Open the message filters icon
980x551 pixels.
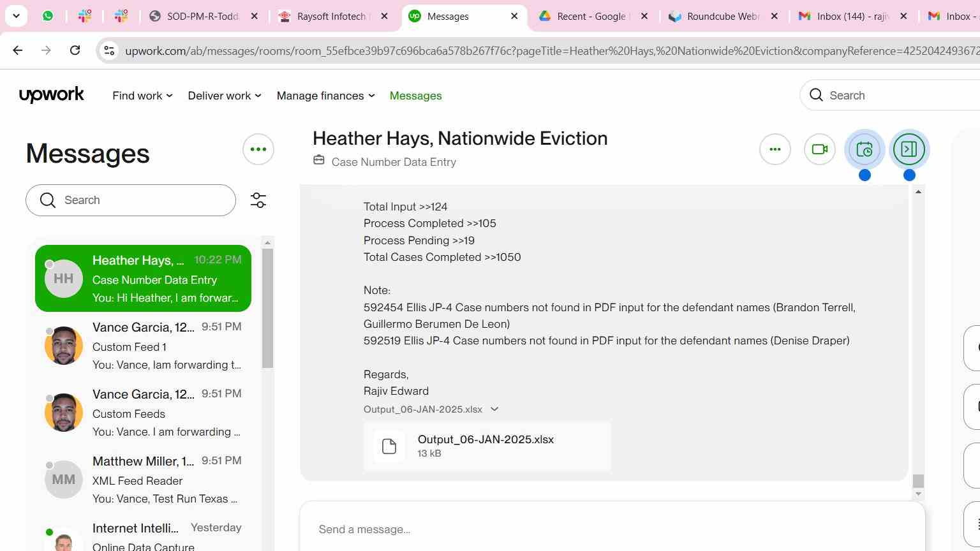click(258, 200)
